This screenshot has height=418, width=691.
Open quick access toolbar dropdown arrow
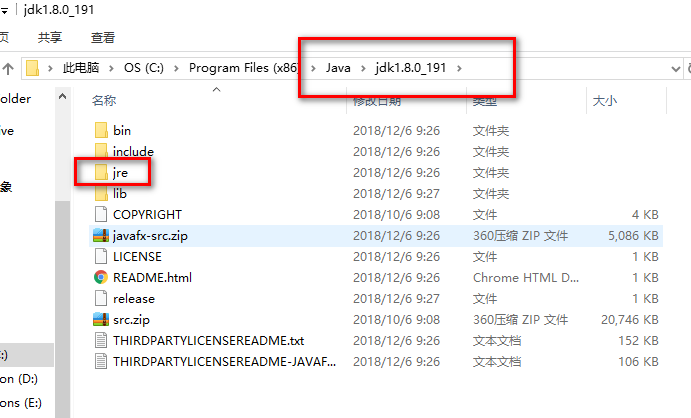4,11
